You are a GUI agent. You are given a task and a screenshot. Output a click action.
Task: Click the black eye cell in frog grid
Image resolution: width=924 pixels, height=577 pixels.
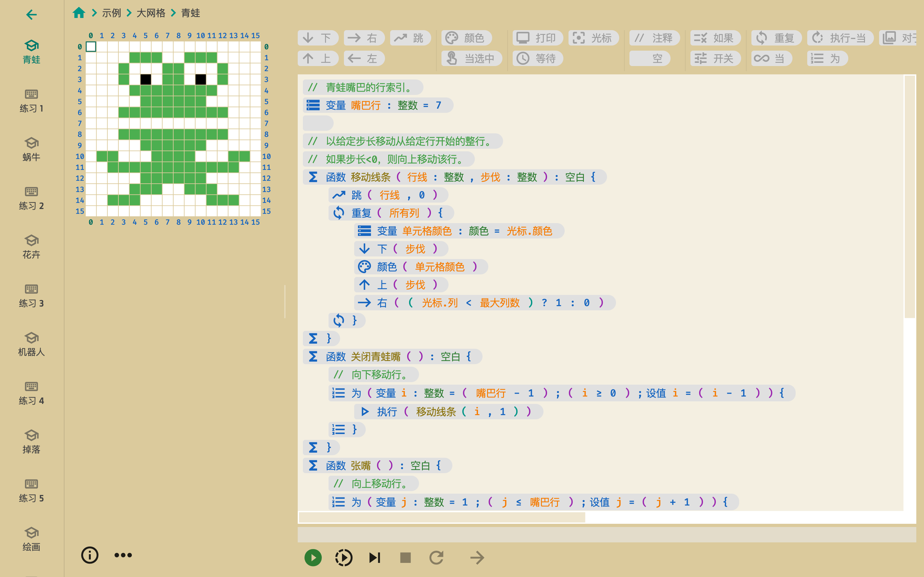(x=145, y=79)
